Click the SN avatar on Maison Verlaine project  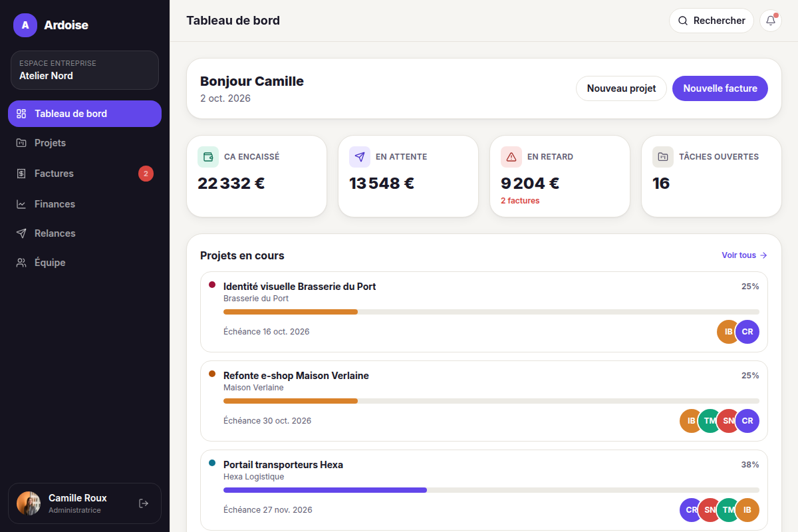pyautogui.click(x=729, y=421)
